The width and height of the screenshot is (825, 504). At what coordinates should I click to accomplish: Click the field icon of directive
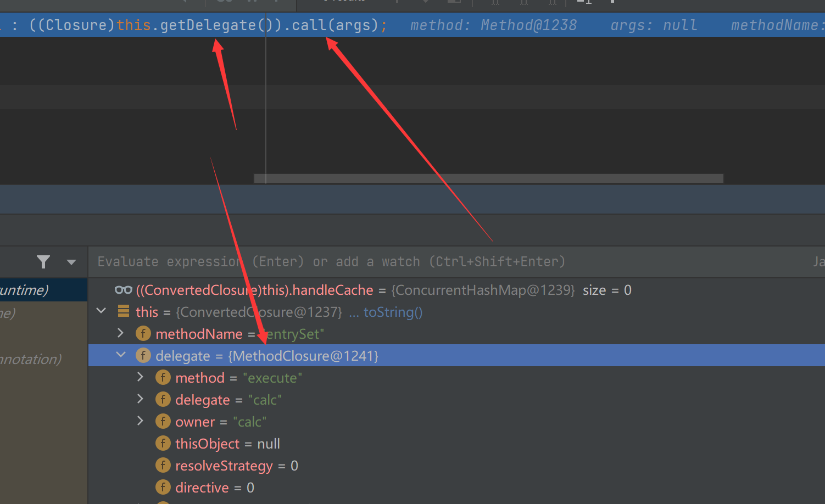click(x=163, y=488)
